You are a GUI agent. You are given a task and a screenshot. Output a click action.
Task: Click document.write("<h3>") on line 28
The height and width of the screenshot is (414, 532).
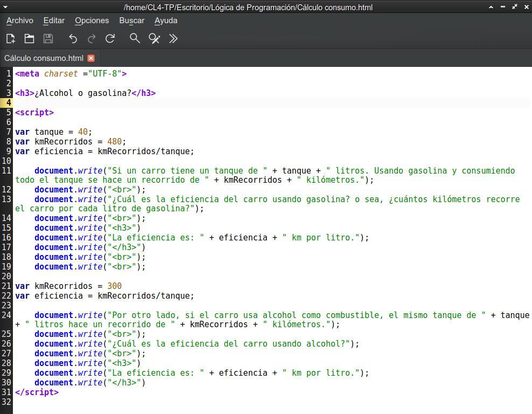tap(88, 363)
